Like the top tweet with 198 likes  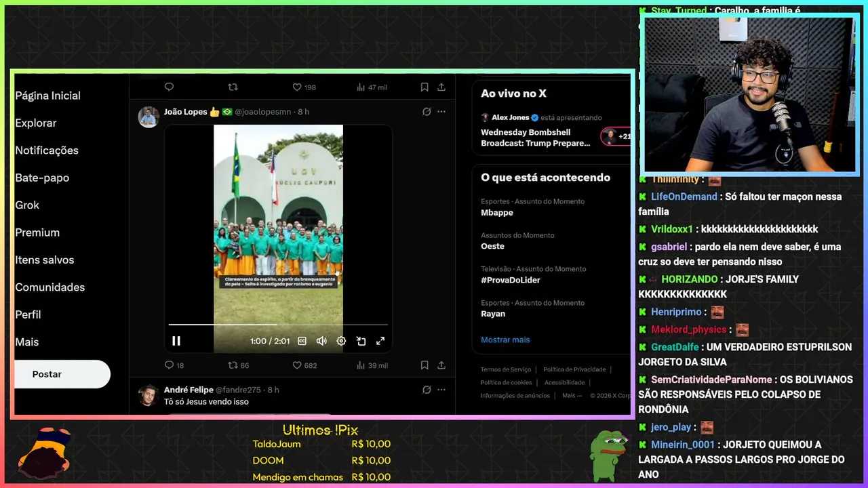coord(304,87)
